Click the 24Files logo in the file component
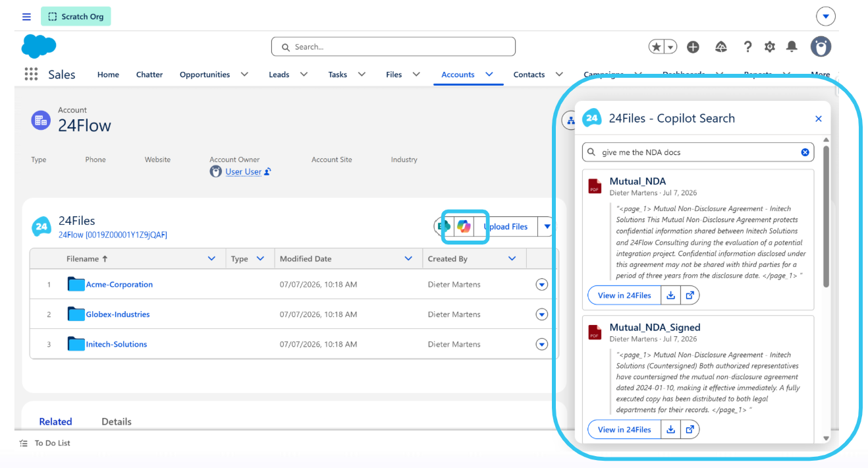Viewport: 868px width, 468px height. 41,226
